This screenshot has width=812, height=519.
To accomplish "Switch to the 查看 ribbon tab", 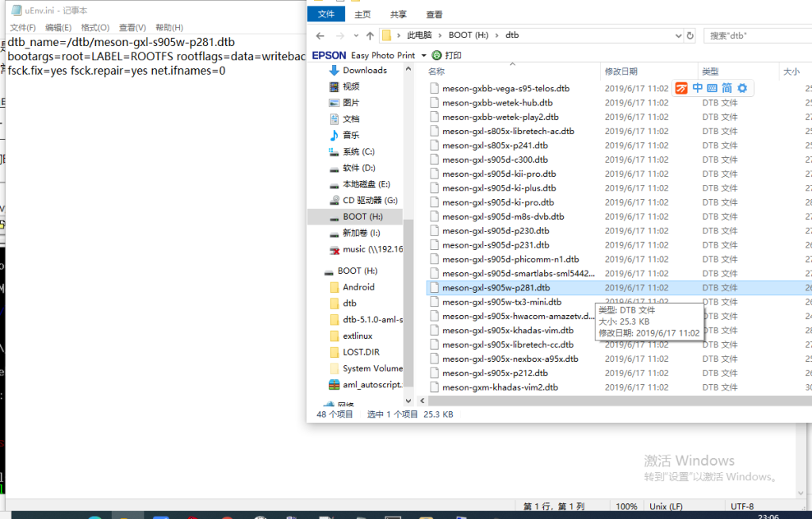I will 435,14.
